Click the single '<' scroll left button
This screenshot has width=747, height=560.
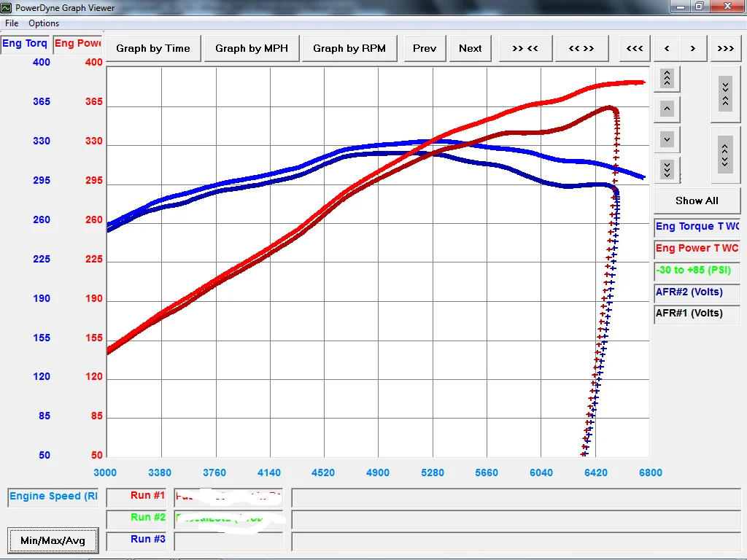[x=667, y=49]
